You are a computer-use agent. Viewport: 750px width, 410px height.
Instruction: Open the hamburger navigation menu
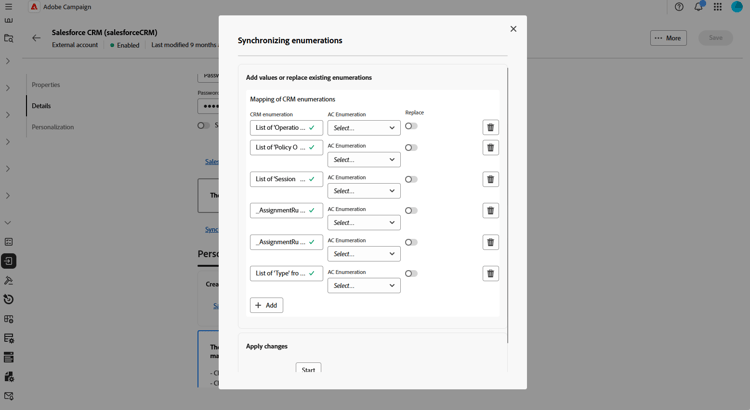pyautogui.click(x=9, y=7)
